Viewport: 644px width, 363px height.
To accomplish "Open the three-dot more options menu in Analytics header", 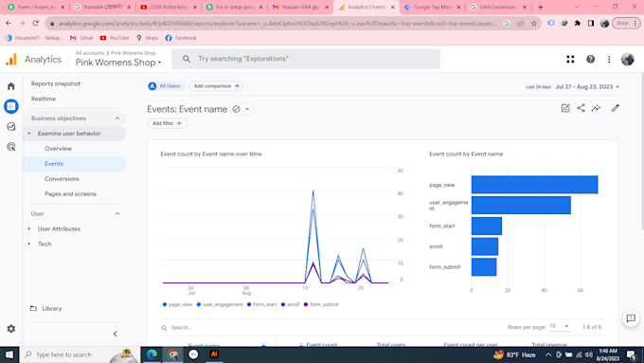I will [x=609, y=60].
